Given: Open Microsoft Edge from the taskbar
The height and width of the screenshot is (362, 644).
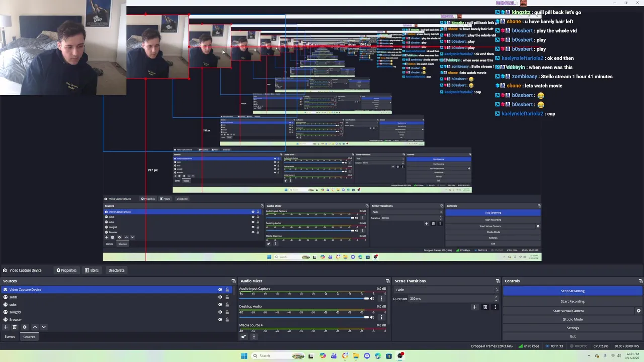Looking at the screenshot, I should (x=378, y=356).
